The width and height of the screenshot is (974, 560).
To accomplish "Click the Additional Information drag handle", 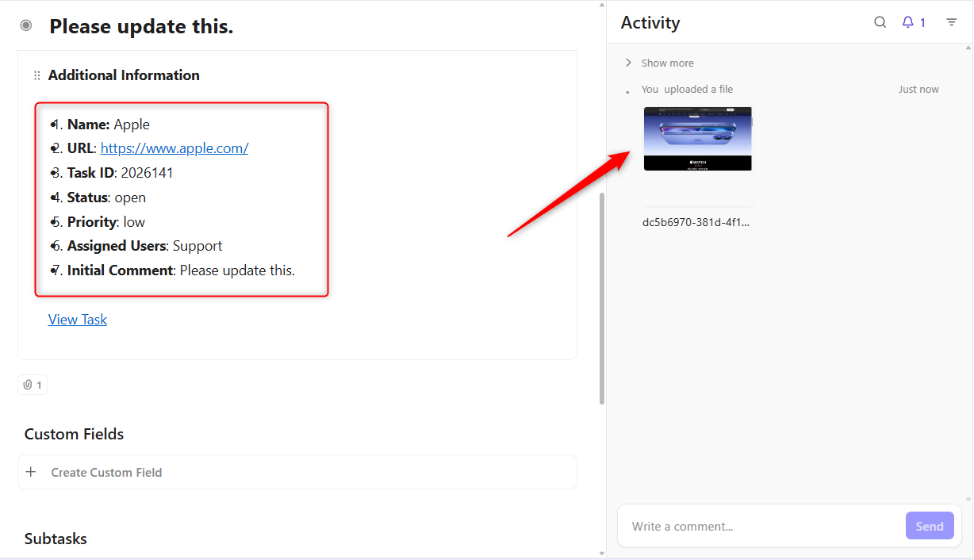I will (x=36, y=76).
